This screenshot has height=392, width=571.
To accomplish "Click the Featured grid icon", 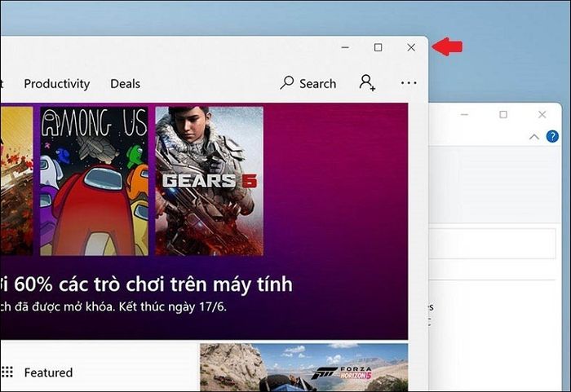I will click(7, 372).
